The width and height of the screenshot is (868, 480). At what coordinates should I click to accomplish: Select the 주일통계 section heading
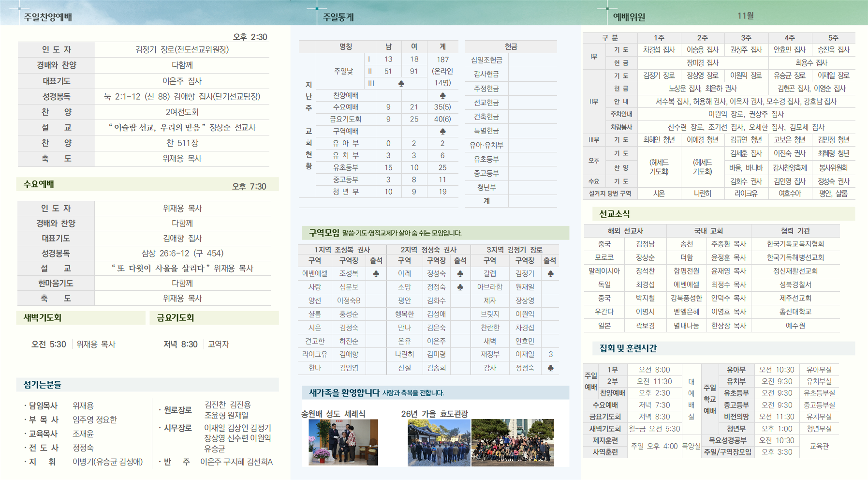click(x=338, y=17)
